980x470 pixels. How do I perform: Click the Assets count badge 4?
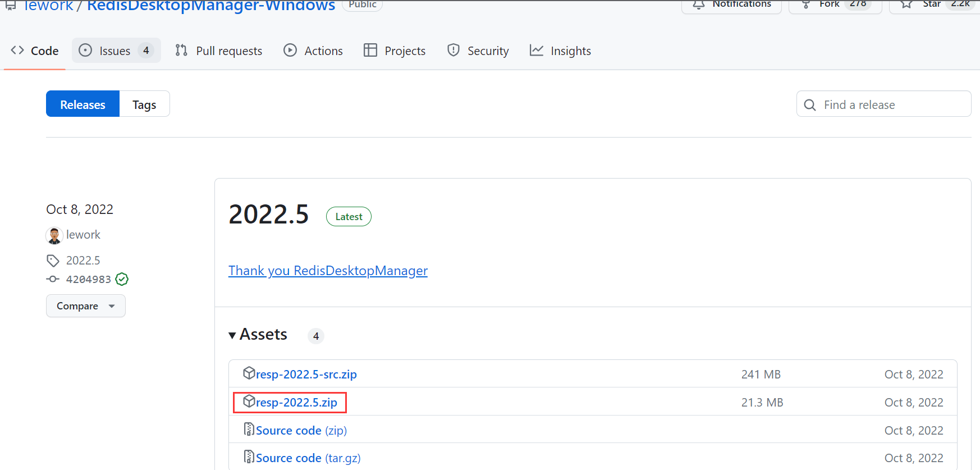point(316,336)
